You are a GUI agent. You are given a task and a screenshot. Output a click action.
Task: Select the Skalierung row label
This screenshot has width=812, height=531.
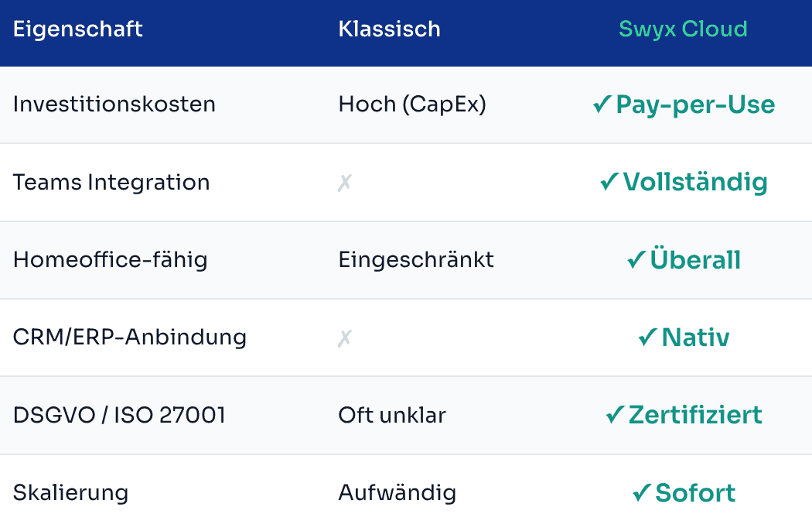(x=70, y=492)
